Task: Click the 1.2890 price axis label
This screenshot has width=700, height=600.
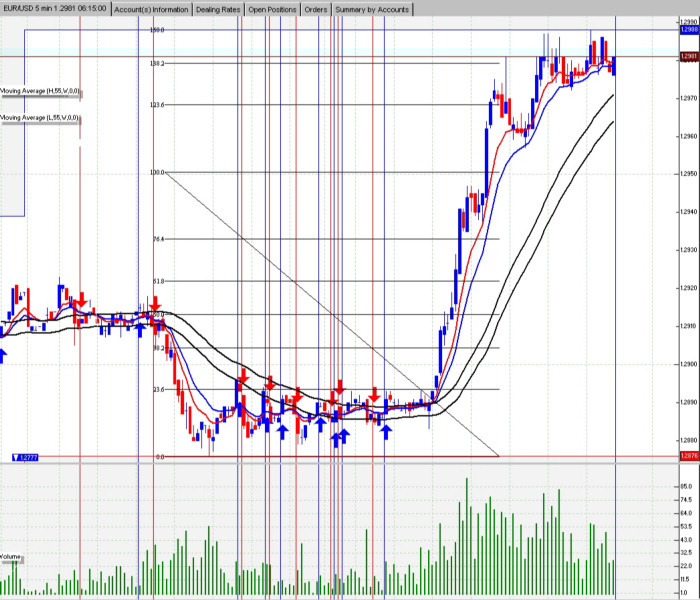Action: click(x=689, y=402)
